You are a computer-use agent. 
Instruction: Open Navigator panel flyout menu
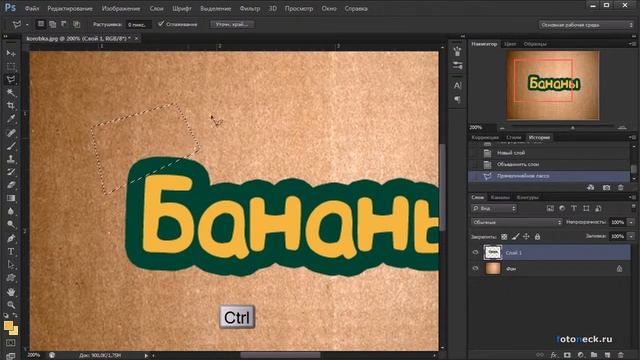point(631,44)
